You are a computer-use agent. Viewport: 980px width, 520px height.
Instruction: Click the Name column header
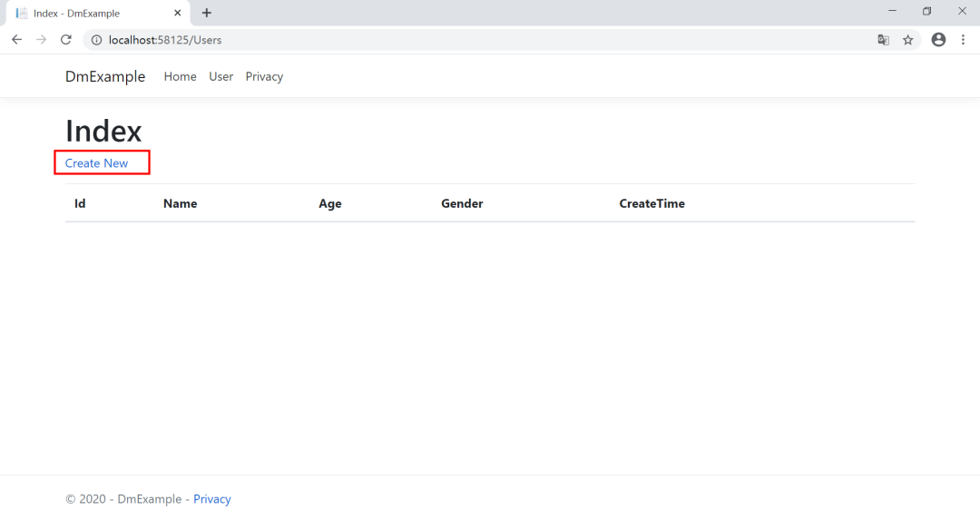[x=180, y=204]
